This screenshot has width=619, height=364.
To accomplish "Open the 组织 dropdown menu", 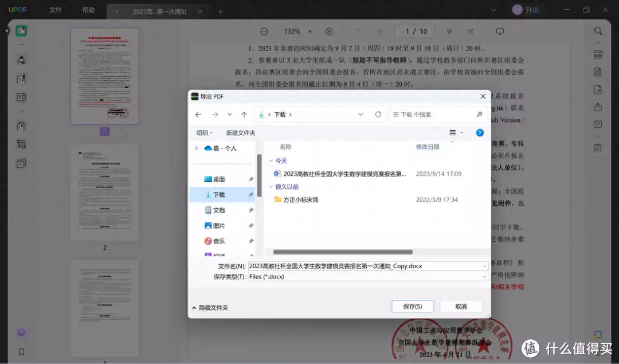I will 204,133.
